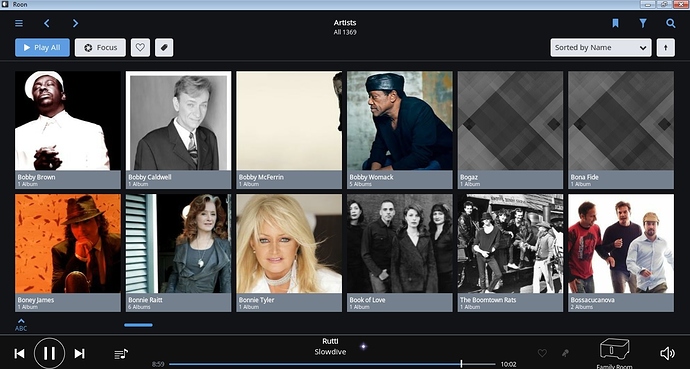The image size is (690, 369).
Task: Click the Roon window title bar icon
Action: [5, 4]
